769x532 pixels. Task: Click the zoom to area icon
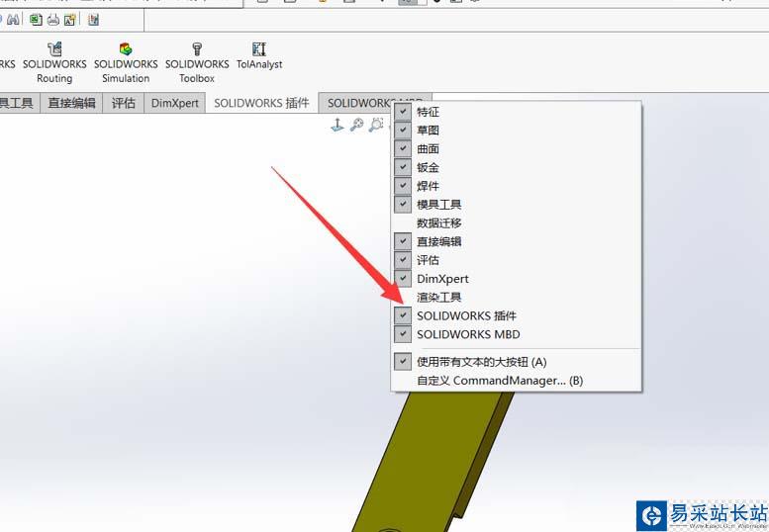click(376, 125)
